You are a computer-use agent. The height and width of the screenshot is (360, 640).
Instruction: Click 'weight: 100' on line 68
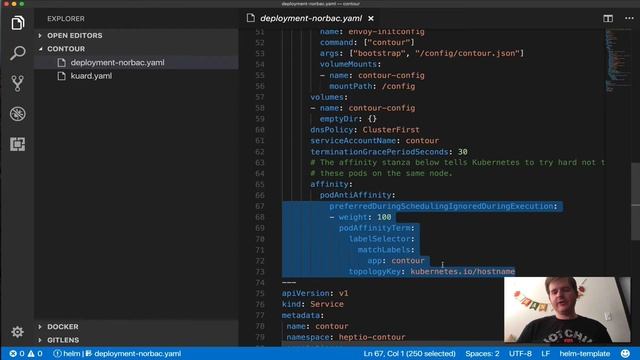tap(365, 217)
